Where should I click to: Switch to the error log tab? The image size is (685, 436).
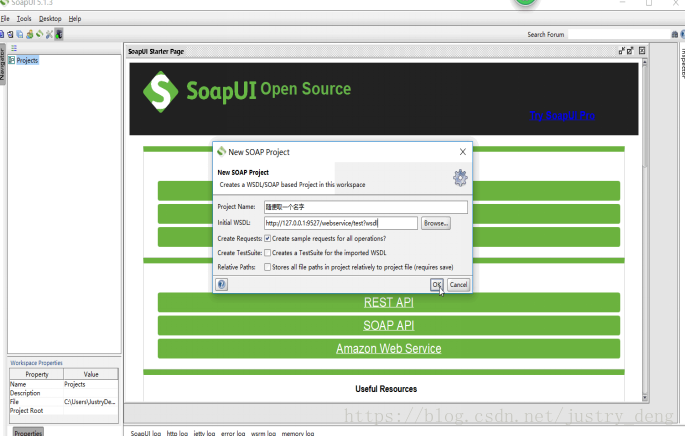233,433
